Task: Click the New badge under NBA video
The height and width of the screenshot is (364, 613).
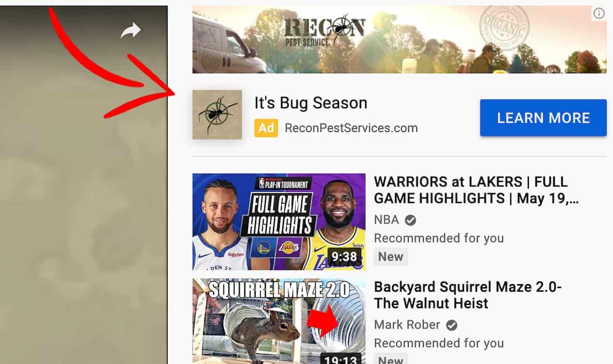Action: [391, 257]
